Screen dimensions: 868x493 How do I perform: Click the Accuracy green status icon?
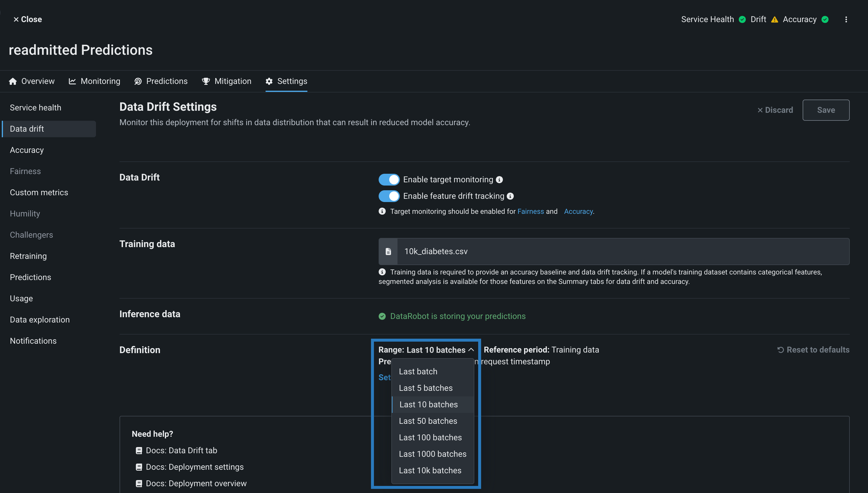tap(825, 19)
